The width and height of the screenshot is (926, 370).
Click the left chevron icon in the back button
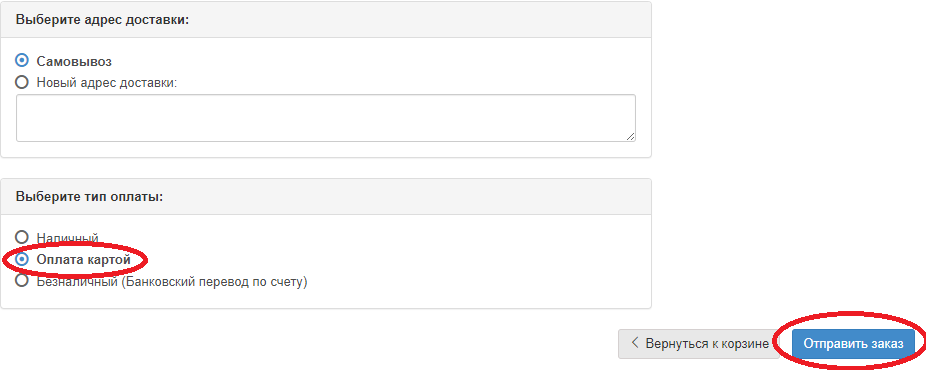point(635,343)
